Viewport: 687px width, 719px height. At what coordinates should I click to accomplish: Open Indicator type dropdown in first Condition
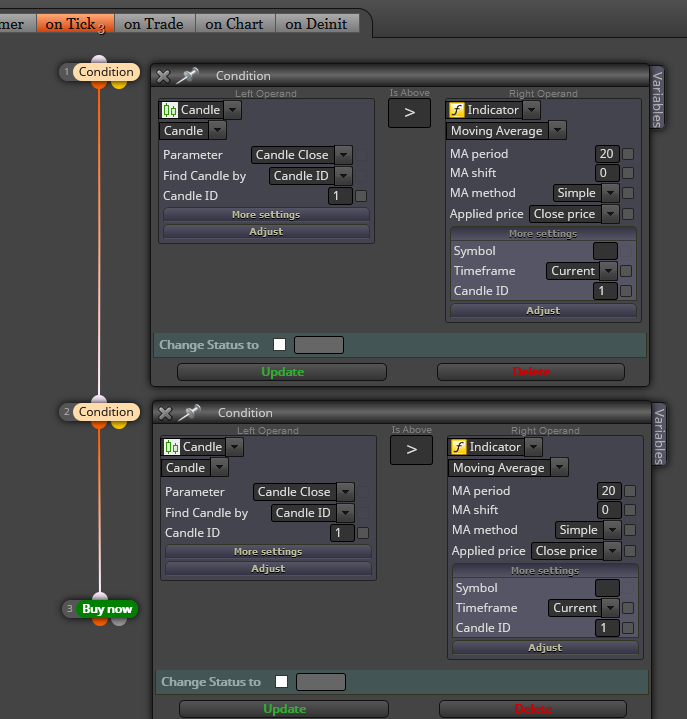click(x=493, y=110)
